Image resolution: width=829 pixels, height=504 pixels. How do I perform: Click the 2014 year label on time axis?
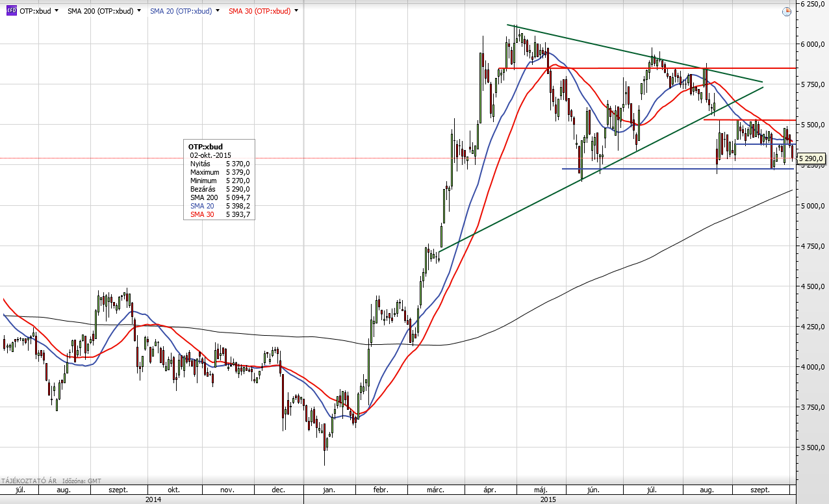coord(153,499)
